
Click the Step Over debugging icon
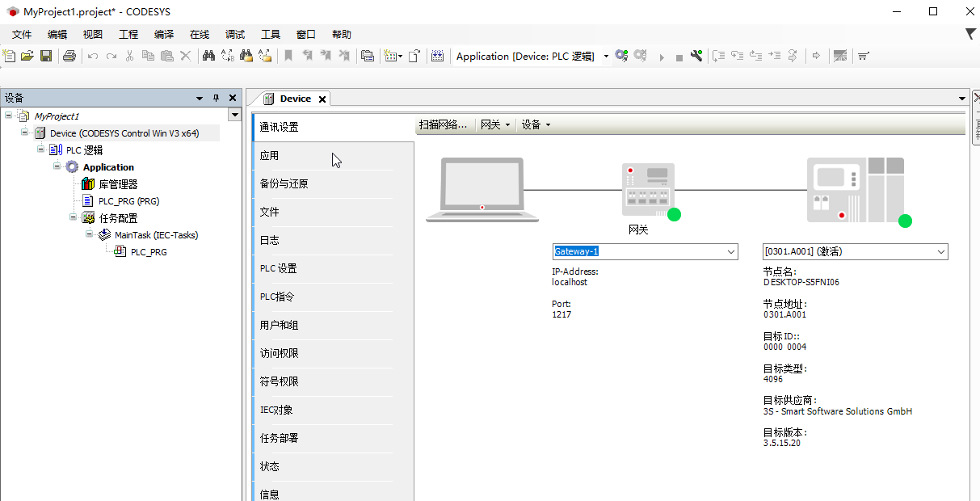[x=718, y=56]
